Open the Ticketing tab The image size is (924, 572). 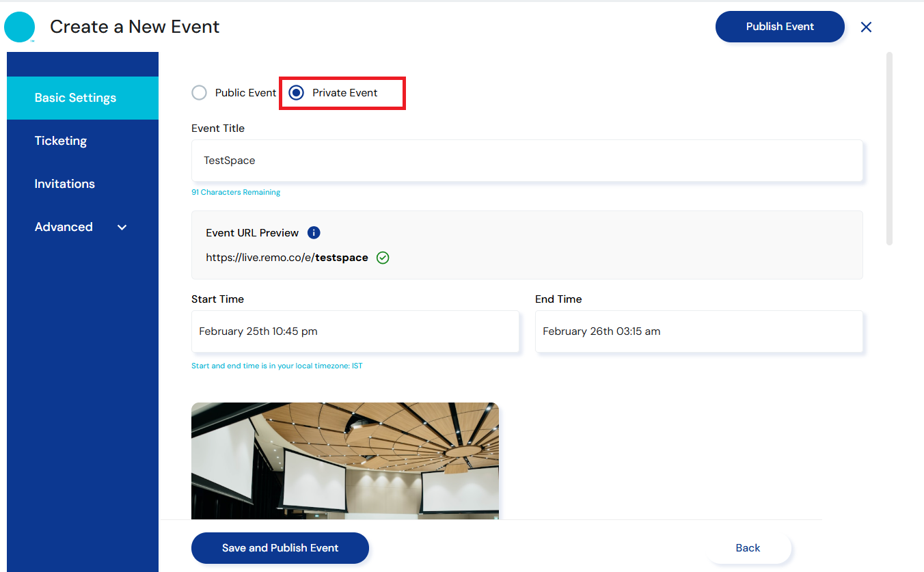coord(61,141)
